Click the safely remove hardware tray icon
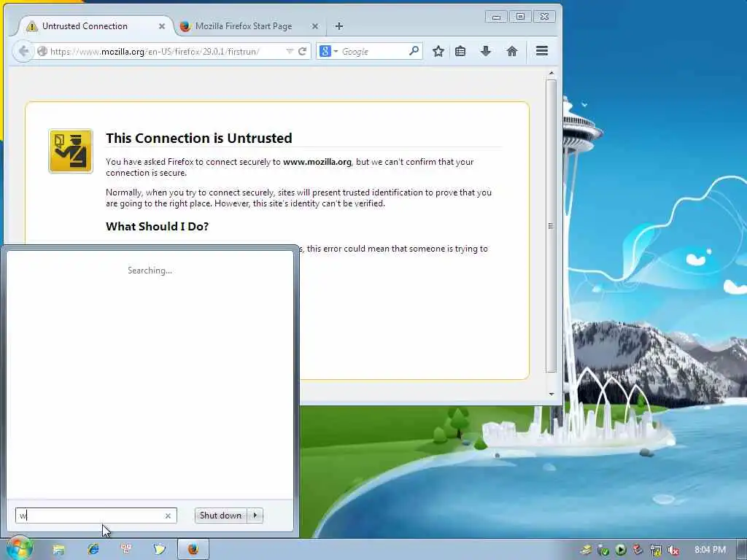 pos(603,551)
